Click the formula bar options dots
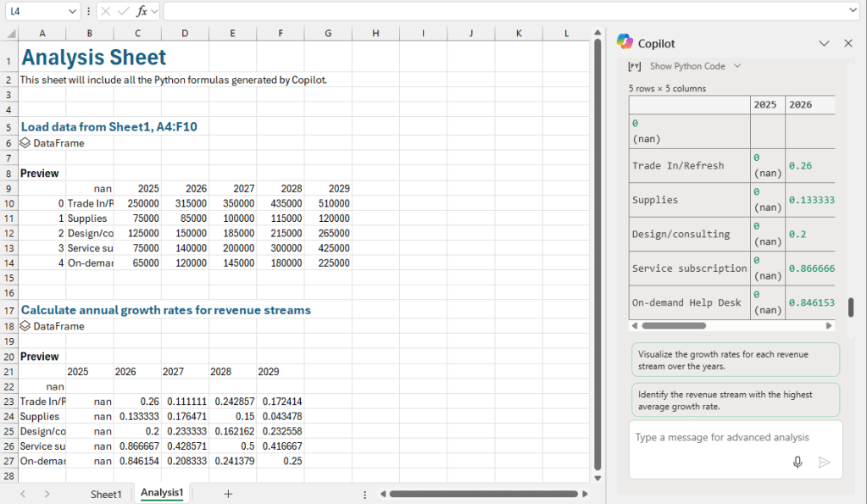Screen dimensions: 867x504 (x=88, y=11)
